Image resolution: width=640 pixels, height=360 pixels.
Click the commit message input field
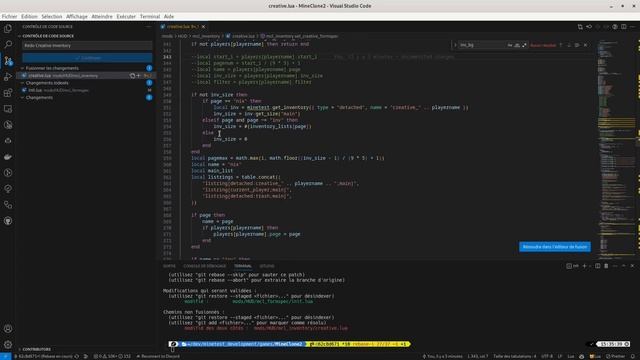[87, 45]
